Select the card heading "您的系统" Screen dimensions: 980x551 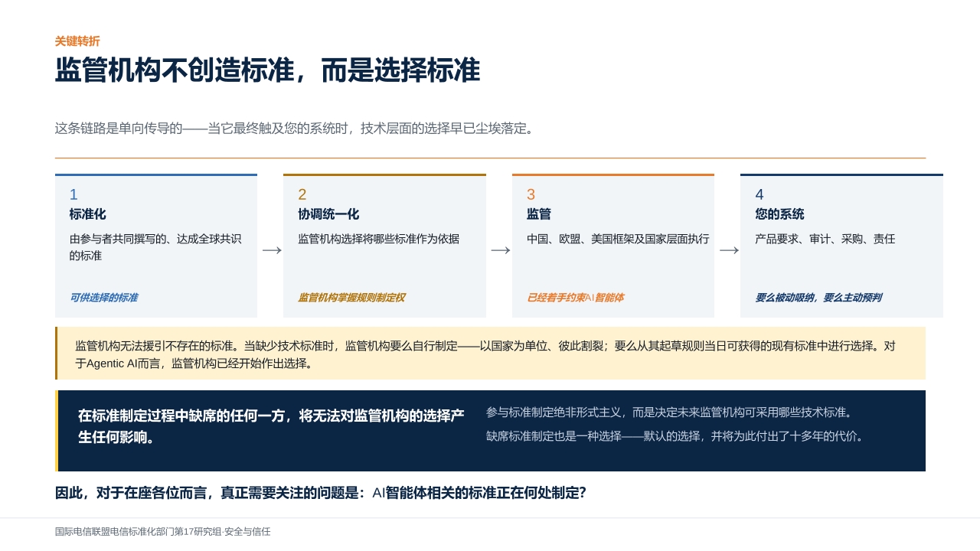click(x=779, y=214)
